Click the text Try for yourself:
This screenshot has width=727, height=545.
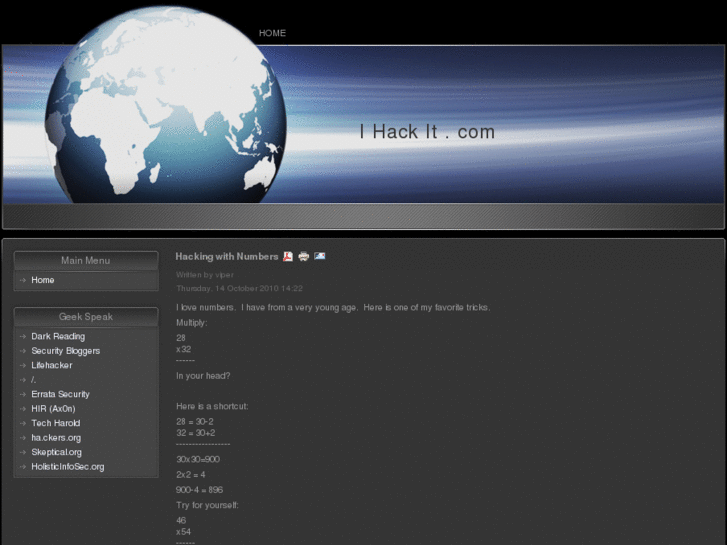coord(207,505)
